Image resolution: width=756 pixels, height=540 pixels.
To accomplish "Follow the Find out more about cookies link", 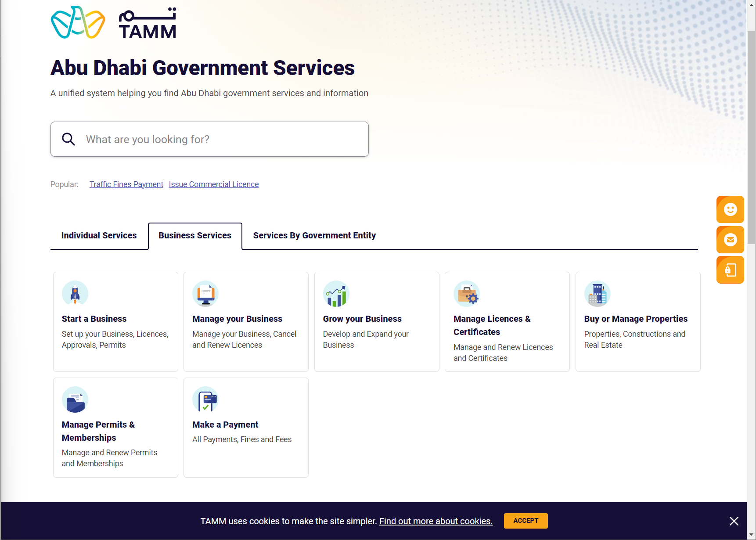I will point(436,521).
